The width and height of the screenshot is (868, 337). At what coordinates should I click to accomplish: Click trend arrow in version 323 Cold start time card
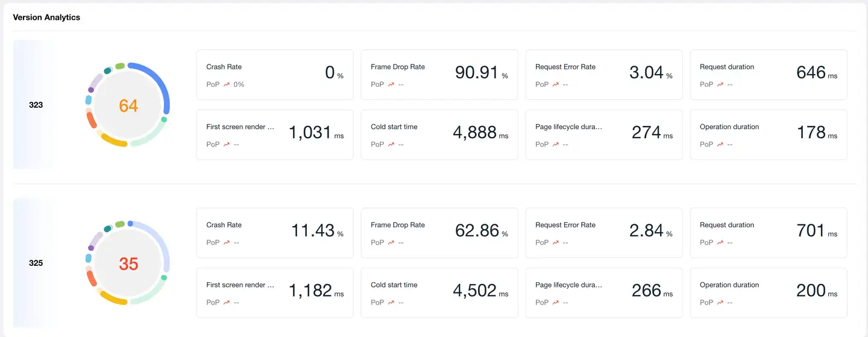pyautogui.click(x=391, y=145)
